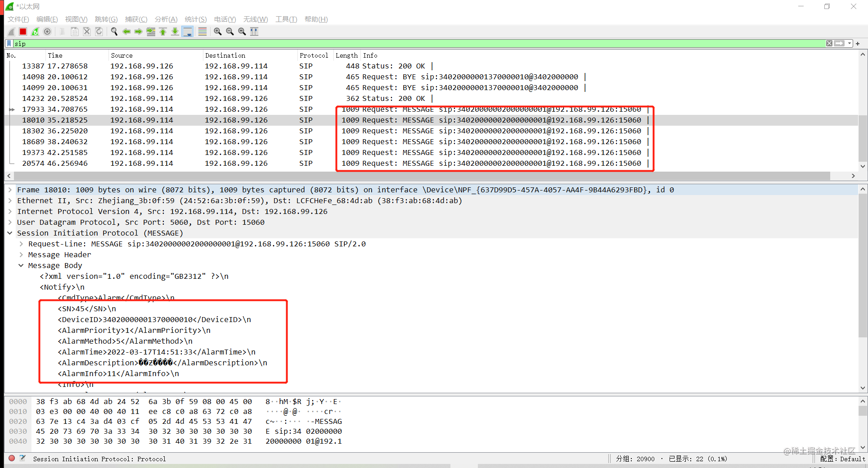Open the 文件(F) menu

click(18, 19)
